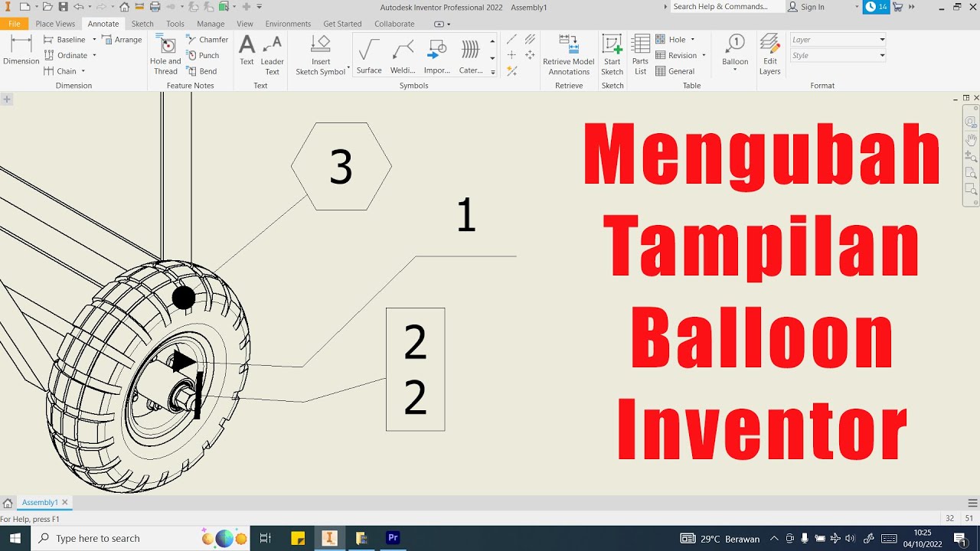Click the Windows search box
Image resolution: width=980 pixels, height=551 pixels.
(x=141, y=538)
